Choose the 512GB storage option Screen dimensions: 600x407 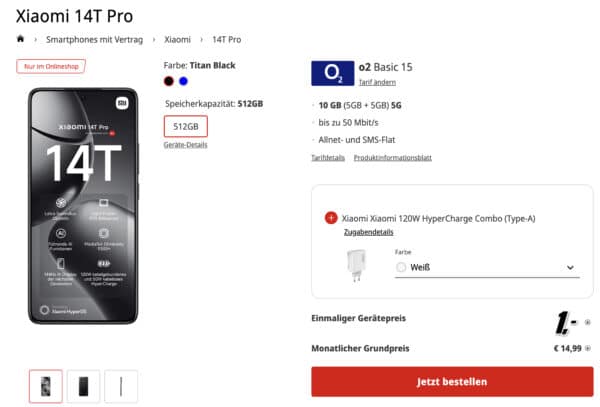(x=186, y=126)
